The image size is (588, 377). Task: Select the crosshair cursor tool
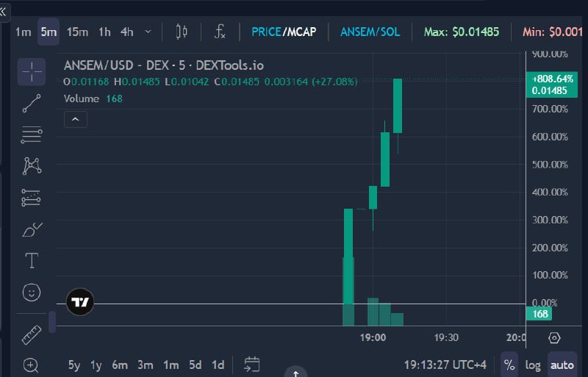[x=32, y=71]
